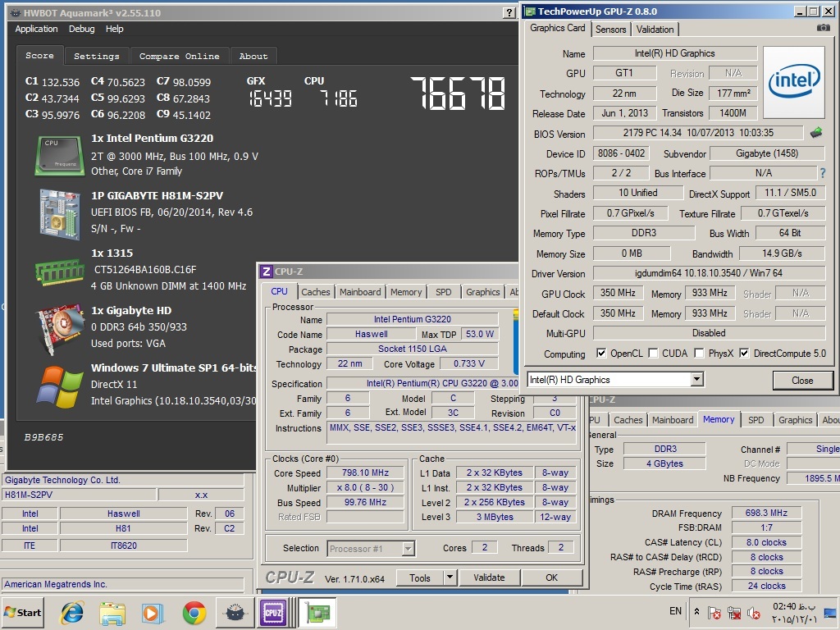
Task: Click the green RAM module icon
Action: (x=59, y=272)
